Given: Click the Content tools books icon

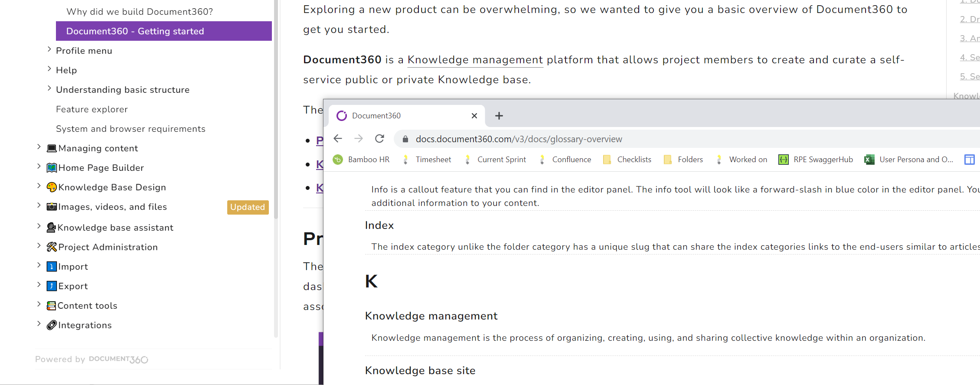Looking at the screenshot, I should [51, 306].
